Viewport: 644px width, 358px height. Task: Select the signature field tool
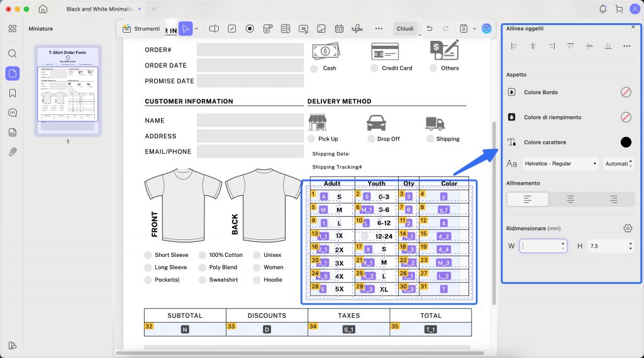coord(357,29)
